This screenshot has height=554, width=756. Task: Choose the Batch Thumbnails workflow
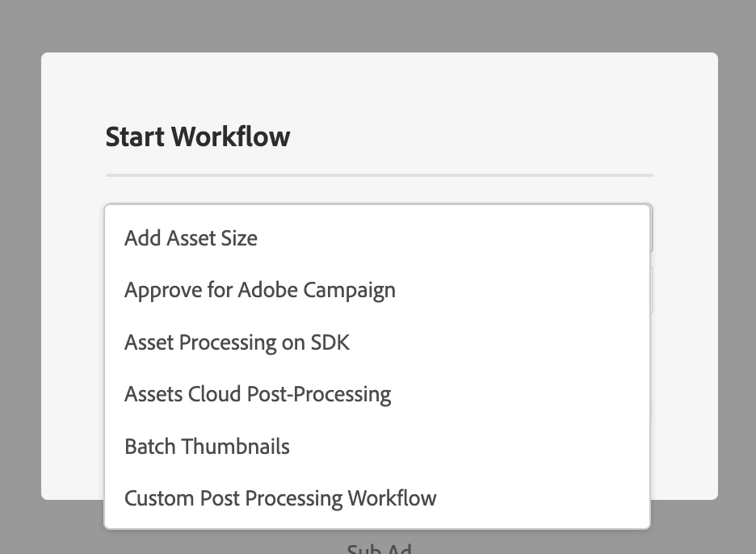click(207, 447)
